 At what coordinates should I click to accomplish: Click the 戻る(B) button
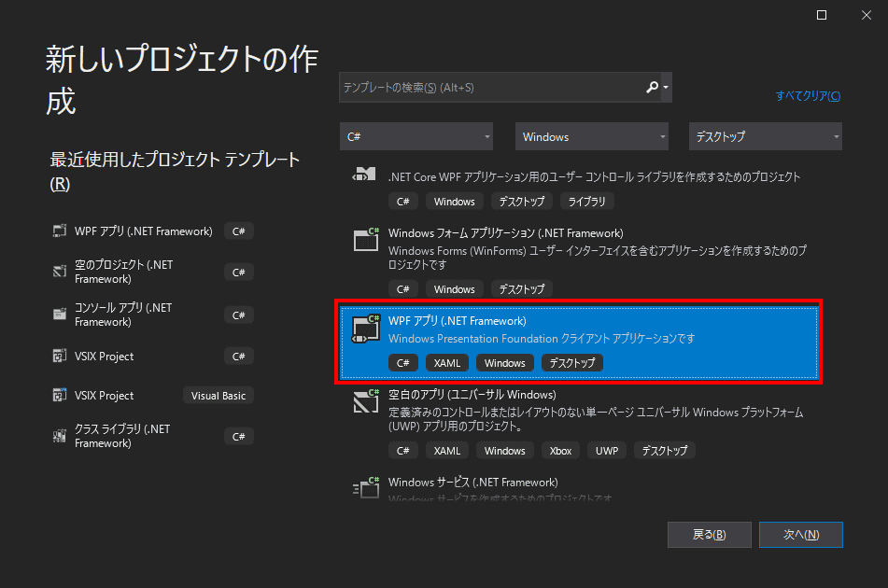[709, 534]
